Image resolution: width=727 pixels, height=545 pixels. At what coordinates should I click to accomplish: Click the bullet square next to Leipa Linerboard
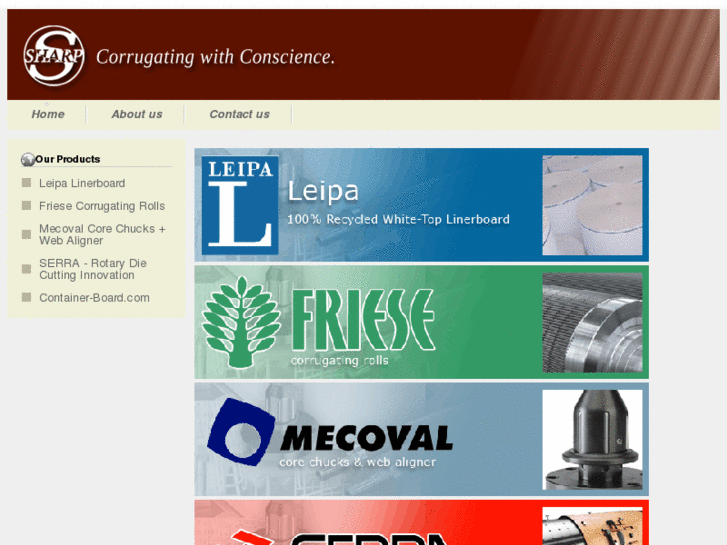click(26, 183)
